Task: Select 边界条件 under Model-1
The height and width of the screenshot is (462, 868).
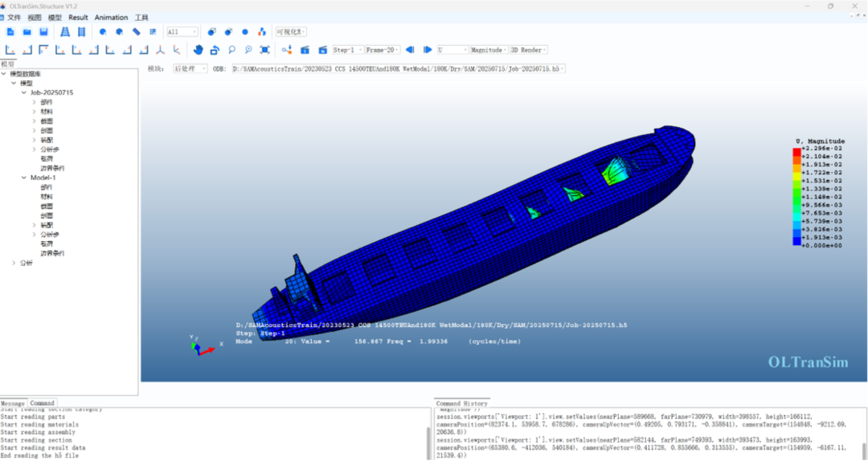Action: [x=52, y=253]
